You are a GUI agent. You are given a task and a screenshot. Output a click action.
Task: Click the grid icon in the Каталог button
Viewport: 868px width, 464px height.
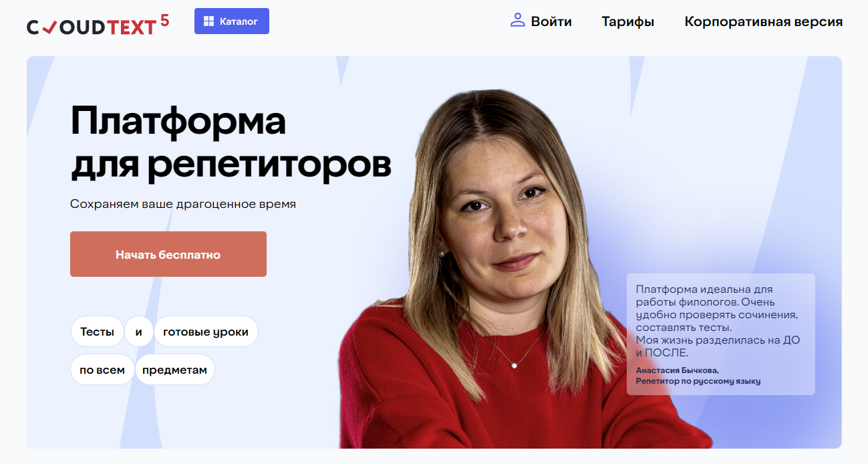(x=209, y=21)
